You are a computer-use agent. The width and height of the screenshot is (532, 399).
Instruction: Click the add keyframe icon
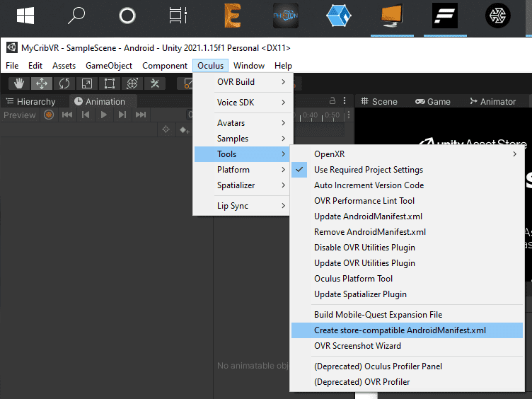pos(185,129)
